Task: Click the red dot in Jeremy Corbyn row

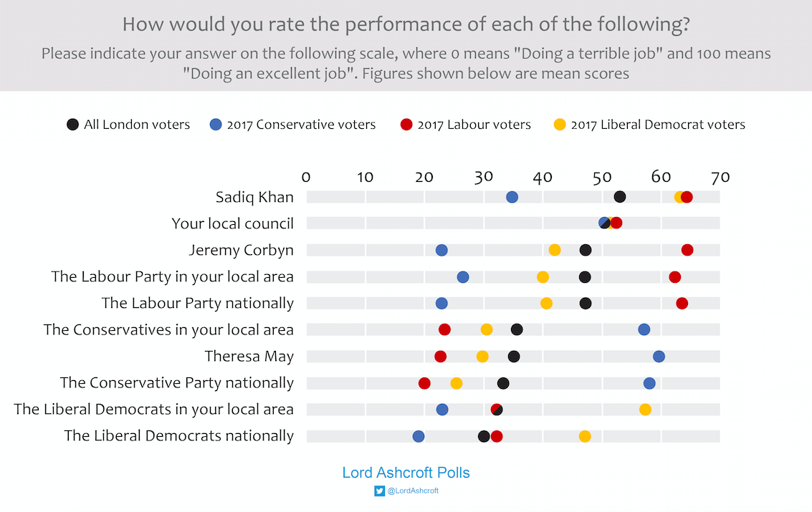Action: [687, 250]
